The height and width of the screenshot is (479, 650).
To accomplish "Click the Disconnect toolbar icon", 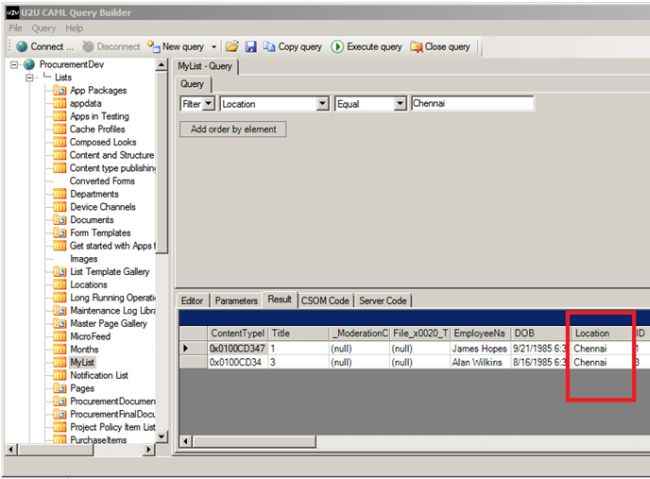I will [88, 47].
